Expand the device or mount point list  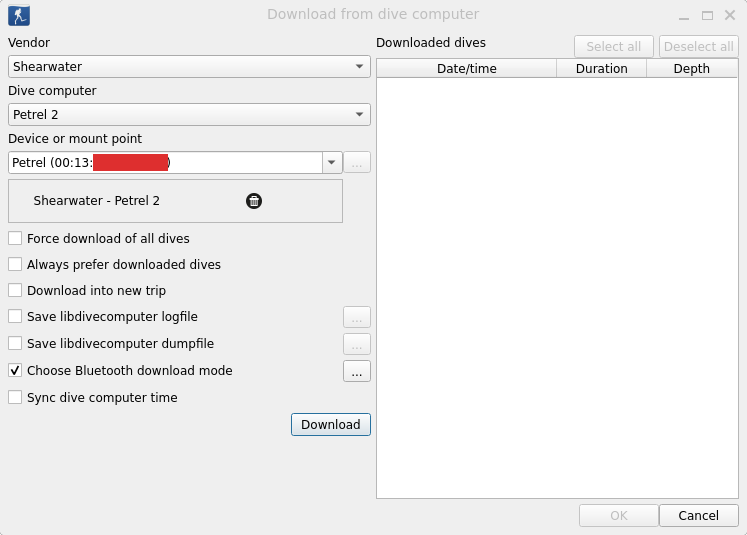(332, 162)
